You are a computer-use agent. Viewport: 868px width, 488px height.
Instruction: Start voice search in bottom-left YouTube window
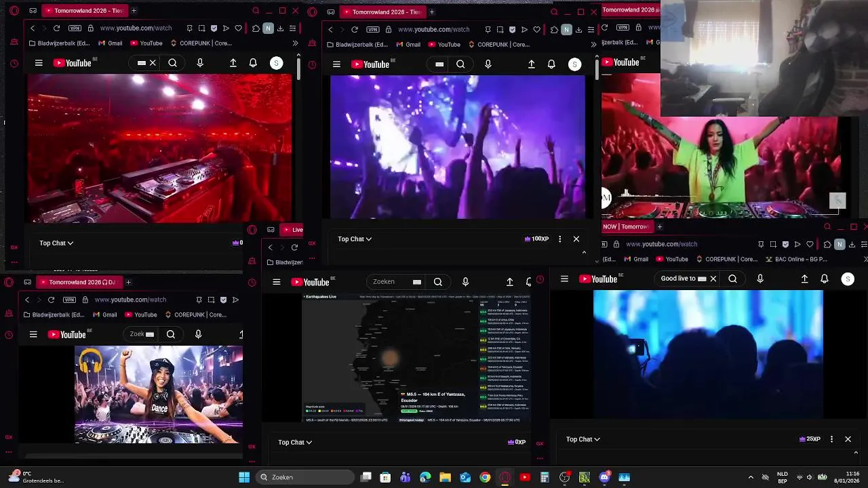click(198, 334)
